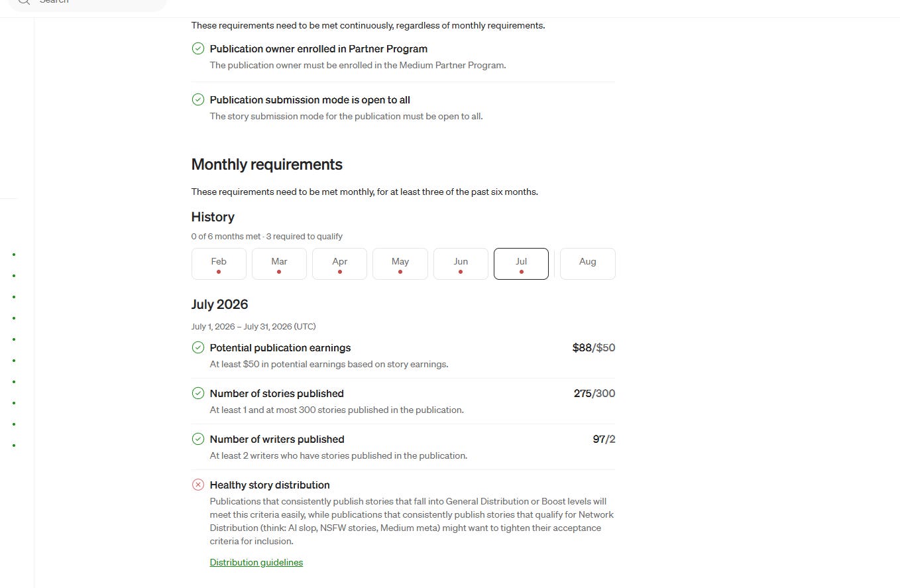Click the Healthy story distribution heading
Image resolution: width=900 pixels, height=588 pixels.
click(x=270, y=485)
